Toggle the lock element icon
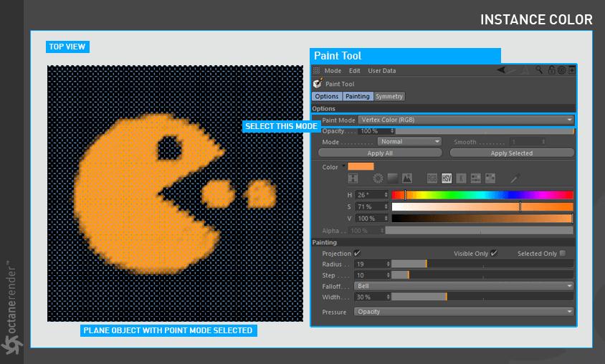Screen dimensions: 605x364 551,70
